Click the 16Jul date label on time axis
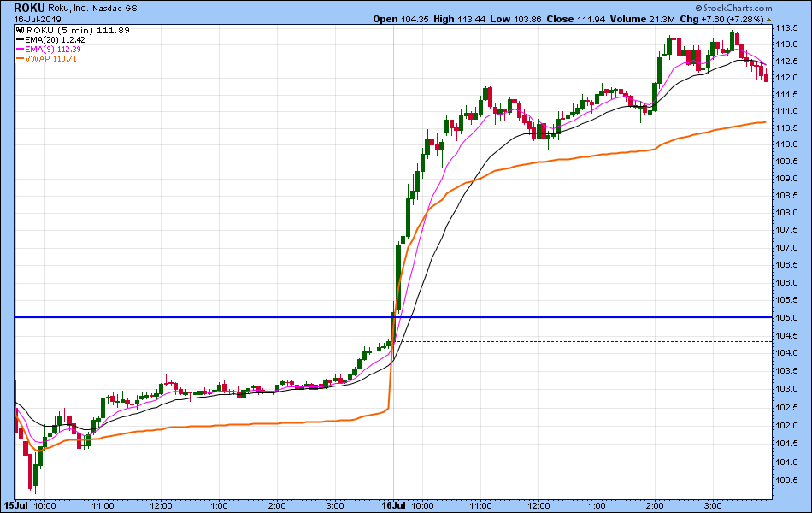This screenshot has height=513, width=812. point(391,506)
